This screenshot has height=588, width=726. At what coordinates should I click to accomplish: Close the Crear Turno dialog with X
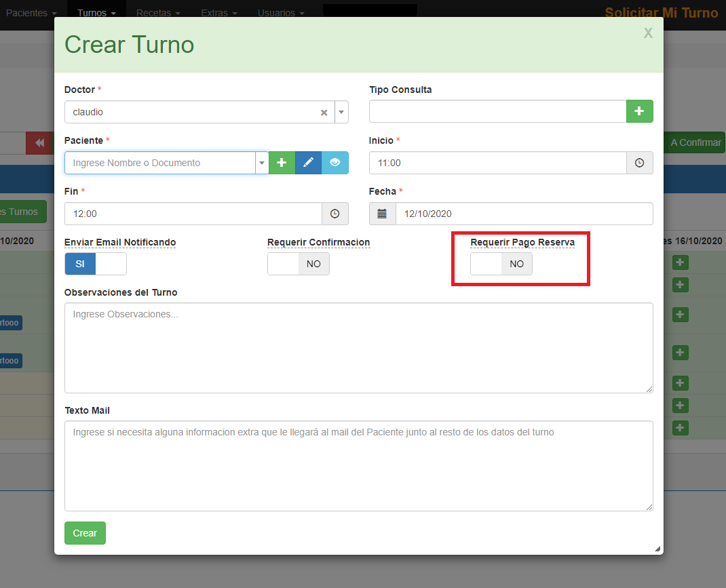[648, 33]
